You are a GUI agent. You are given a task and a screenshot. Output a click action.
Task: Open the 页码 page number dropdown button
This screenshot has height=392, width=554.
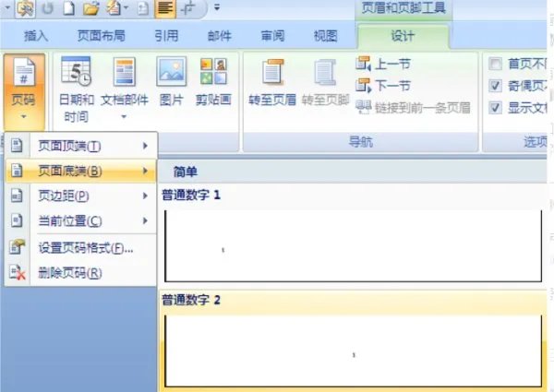pyautogui.click(x=24, y=91)
